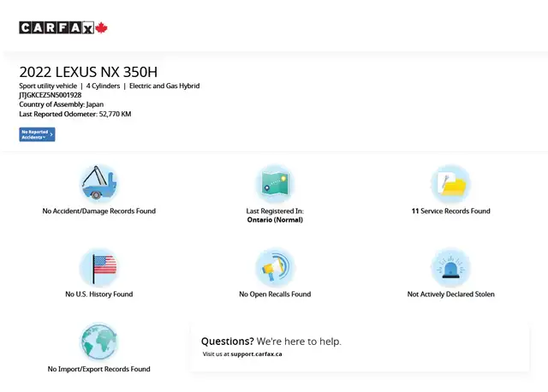Click the No Open Recalls Found label
548x392 pixels.
pos(275,294)
